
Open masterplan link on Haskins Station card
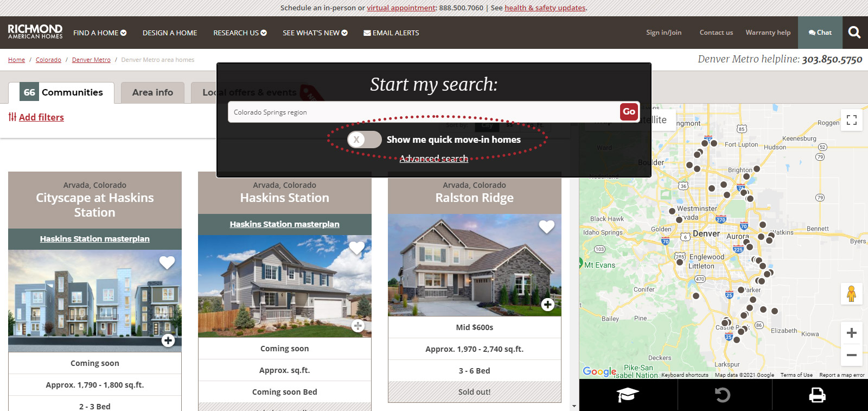(285, 224)
